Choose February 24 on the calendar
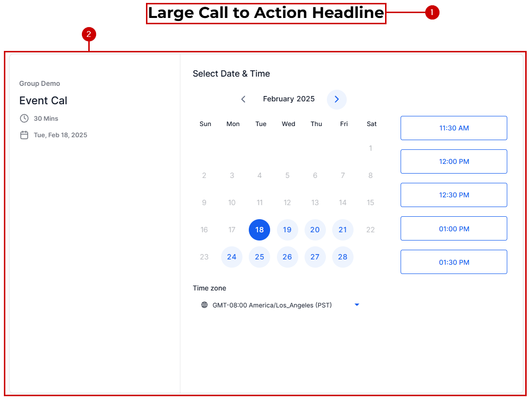 click(x=232, y=257)
